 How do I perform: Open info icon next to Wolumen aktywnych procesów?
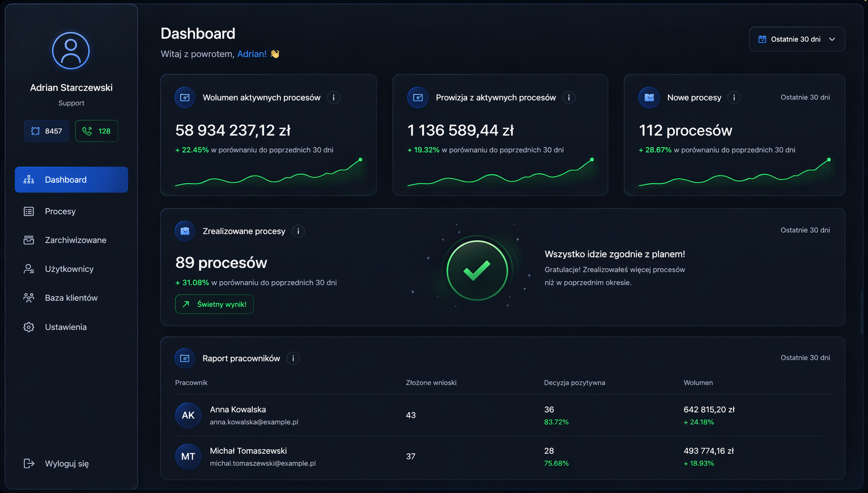point(334,98)
